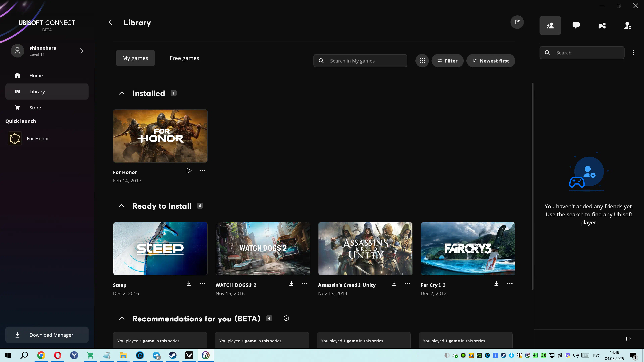Open the For Honor cover thumbnail
Image resolution: width=644 pixels, height=362 pixels.
tap(160, 136)
